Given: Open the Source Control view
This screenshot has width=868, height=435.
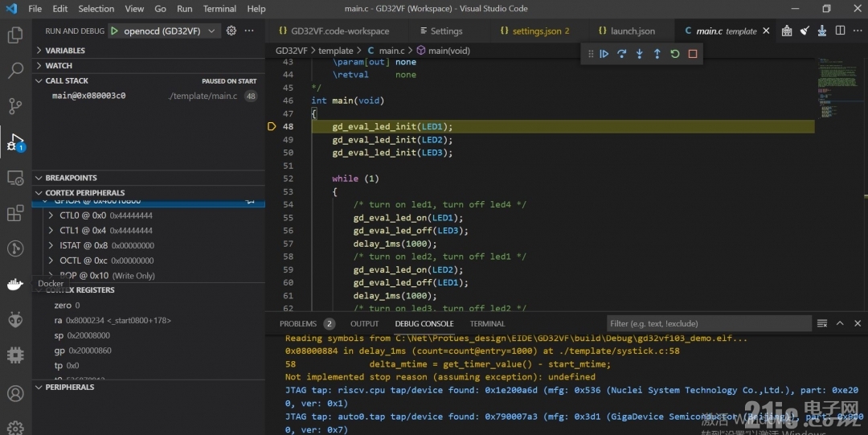Looking at the screenshot, I should click(15, 106).
